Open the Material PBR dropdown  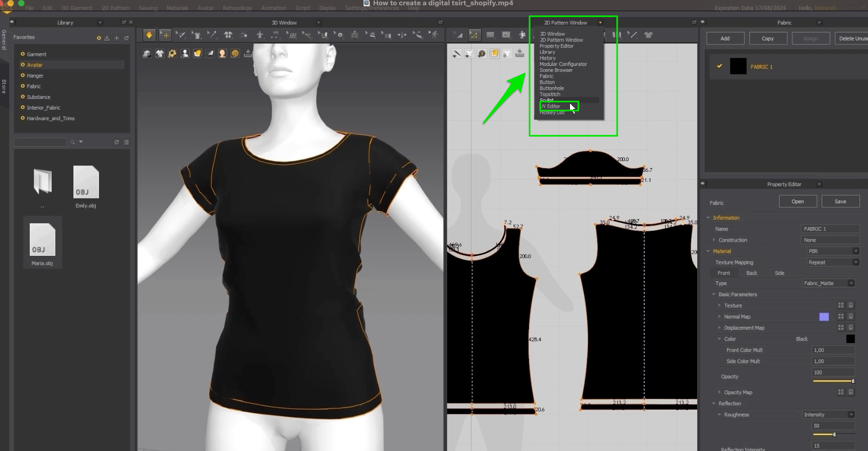(x=833, y=251)
